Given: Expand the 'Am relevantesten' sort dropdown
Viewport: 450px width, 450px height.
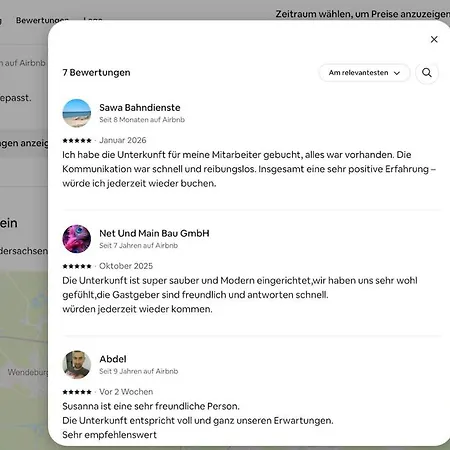Looking at the screenshot, I should click(x=364, y=73).
